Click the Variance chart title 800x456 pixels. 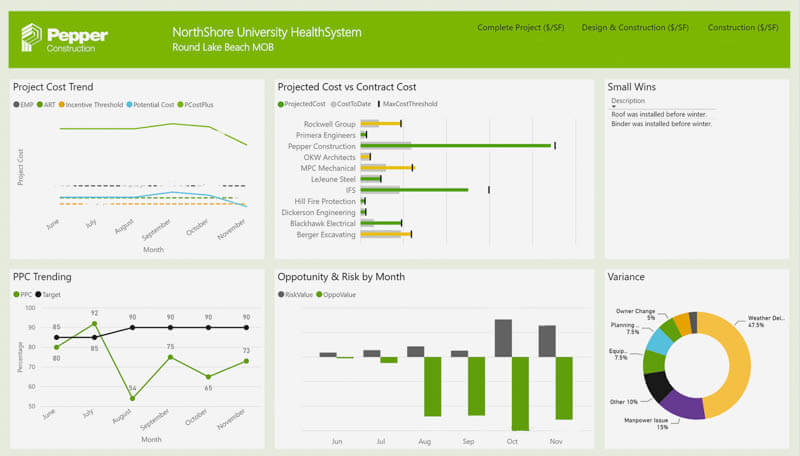click(626, 277)
